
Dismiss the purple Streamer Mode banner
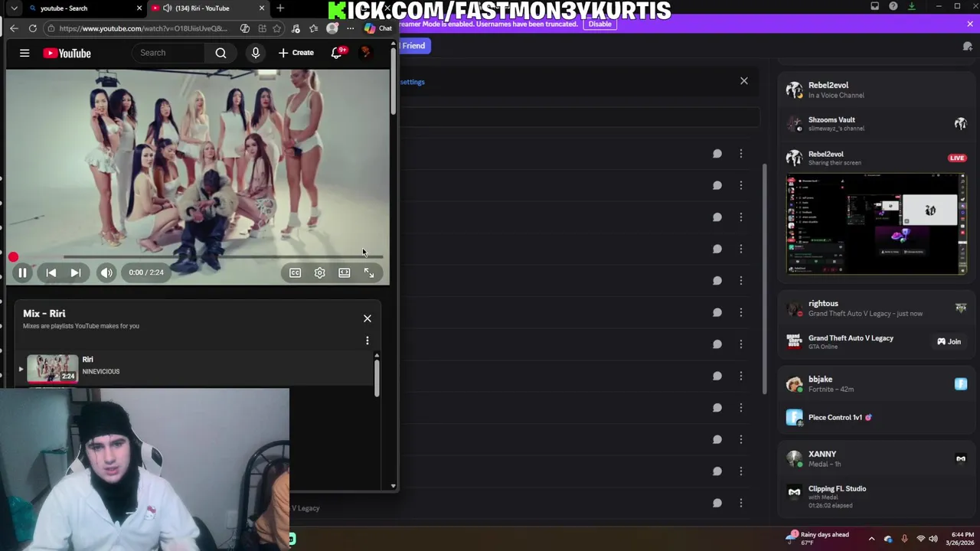pos(969,24)
